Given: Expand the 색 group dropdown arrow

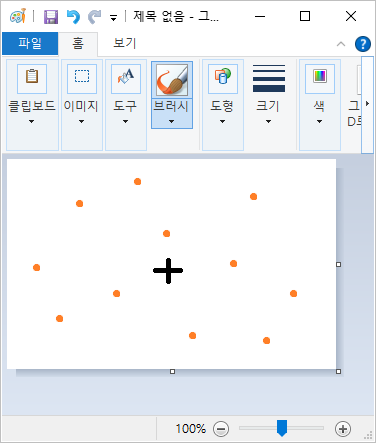Looking at the screenshot, I should click(319, 122).
